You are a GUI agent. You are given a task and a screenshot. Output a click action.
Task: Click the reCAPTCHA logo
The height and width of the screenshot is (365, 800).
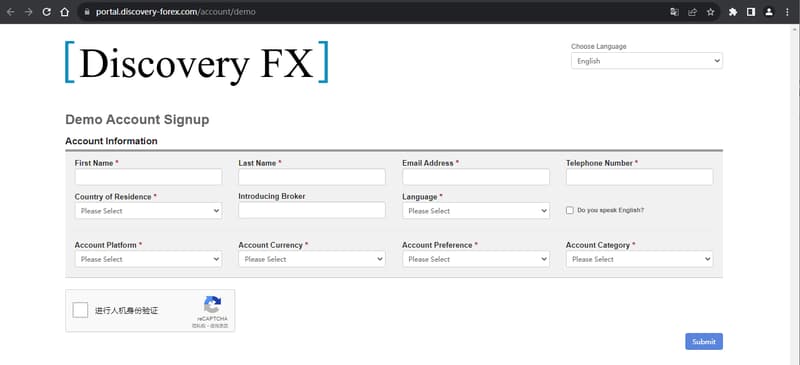pos(212,305)
